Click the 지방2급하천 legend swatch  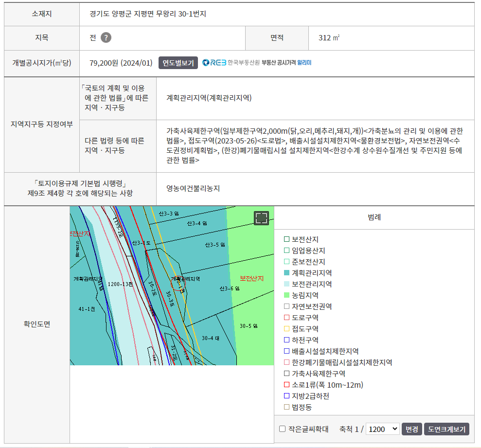287,396
